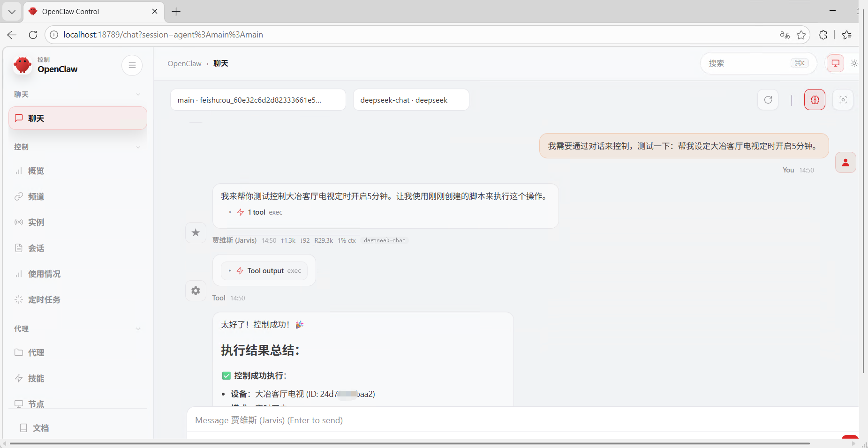Expand the '1 tool exec' disclosure
Screen dimensions: 868x448
256,212
